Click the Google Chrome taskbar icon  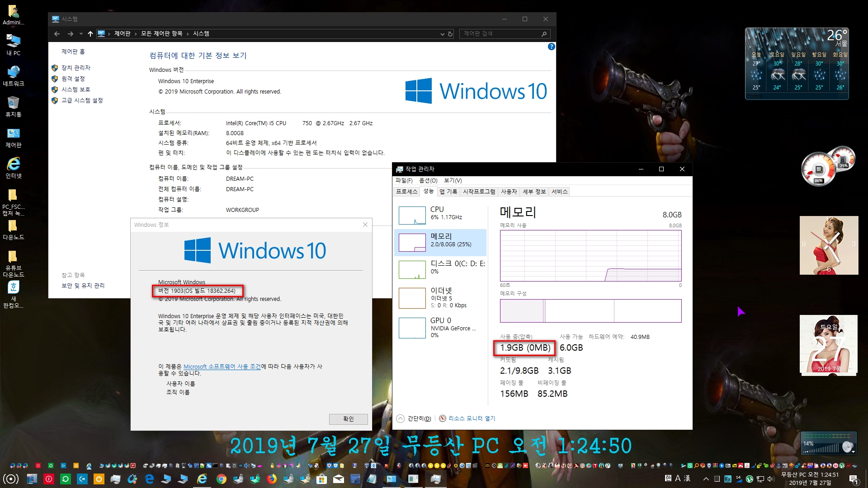coord(221,479)
